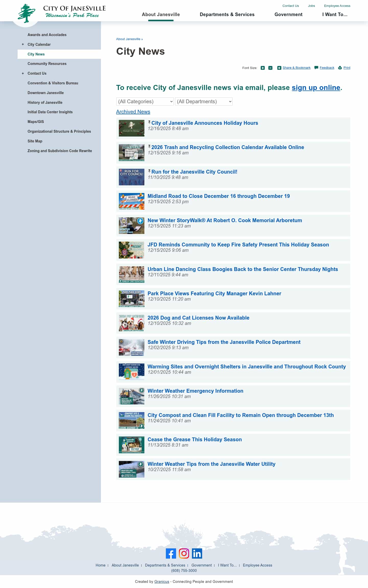368x588 pixels.
Task: Click footer Departments & Services link
Action: pyautogui.click(x=165, y=565)
